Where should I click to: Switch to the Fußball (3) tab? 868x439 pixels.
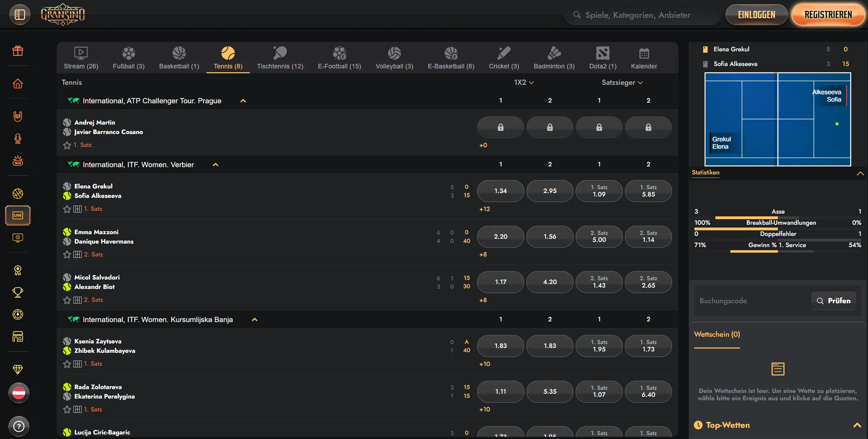pos(129,58)
